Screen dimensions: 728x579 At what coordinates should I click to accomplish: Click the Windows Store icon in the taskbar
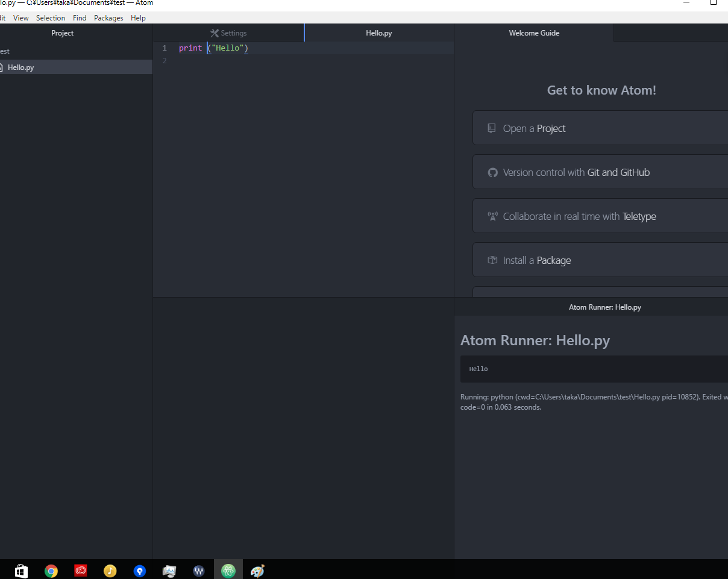click(21, 571)
